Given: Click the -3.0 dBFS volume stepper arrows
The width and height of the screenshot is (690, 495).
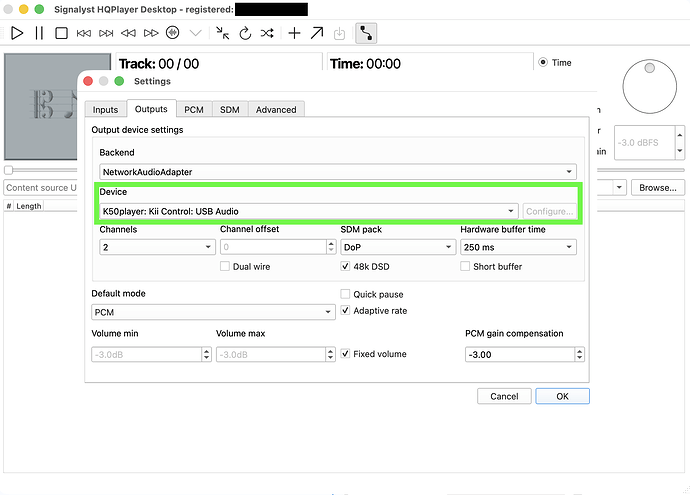Looking at the screenshot, I should coord(680,143).
